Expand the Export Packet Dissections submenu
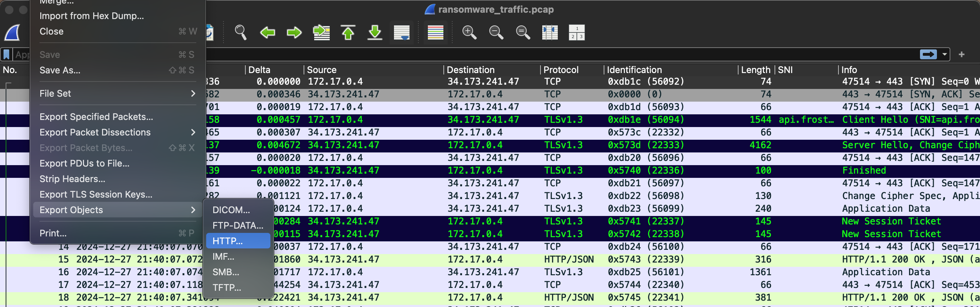Screen dimensions: 980x307 click(118, 132)
